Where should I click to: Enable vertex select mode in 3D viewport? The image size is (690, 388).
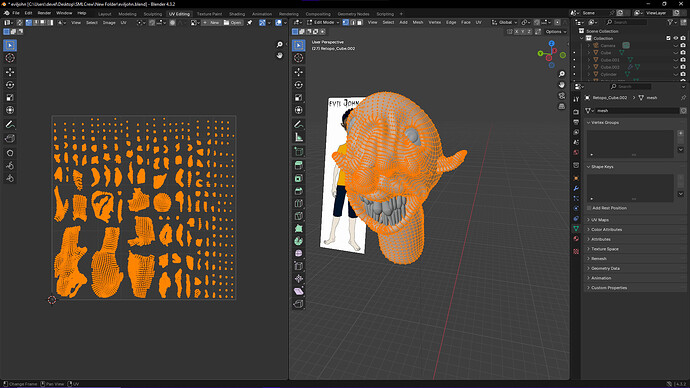point(345,22)
